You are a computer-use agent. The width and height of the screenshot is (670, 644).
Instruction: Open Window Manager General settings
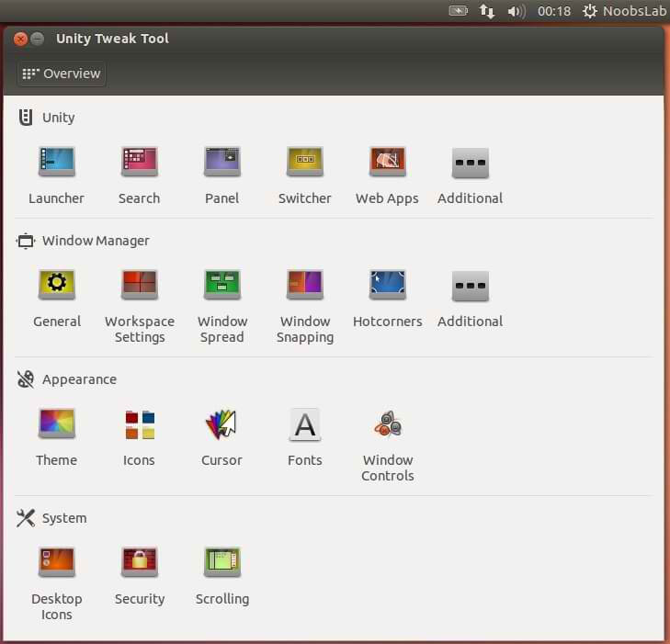coord(56,286)
